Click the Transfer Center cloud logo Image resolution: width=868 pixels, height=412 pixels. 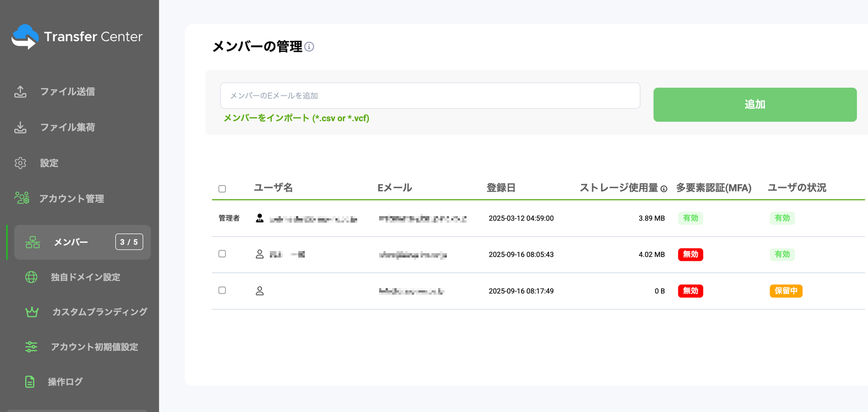25,37
